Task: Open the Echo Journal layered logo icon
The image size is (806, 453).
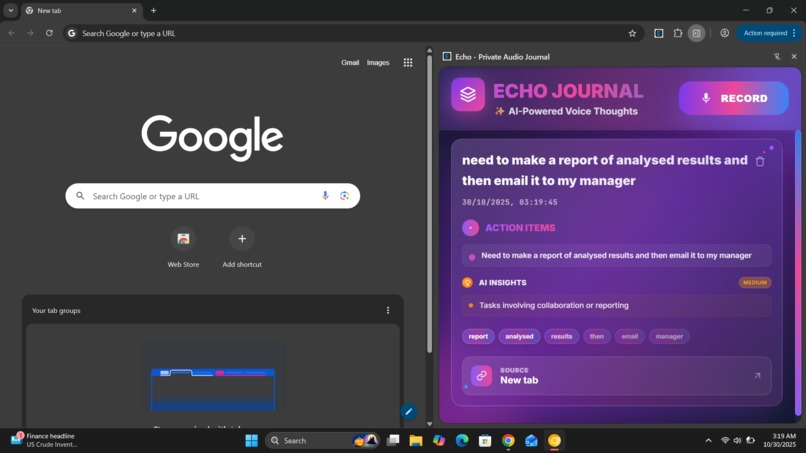Action: [468, 95]
